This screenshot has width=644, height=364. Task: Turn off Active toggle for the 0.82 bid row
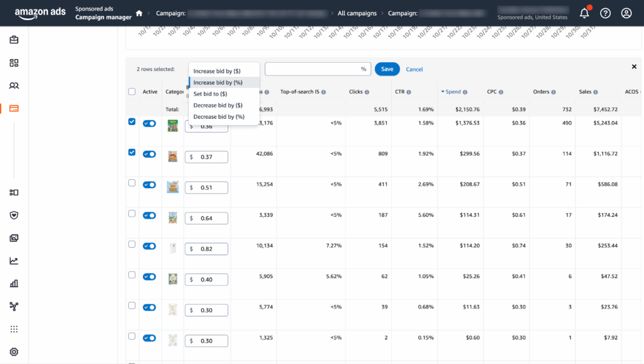[x=149, y=246]
